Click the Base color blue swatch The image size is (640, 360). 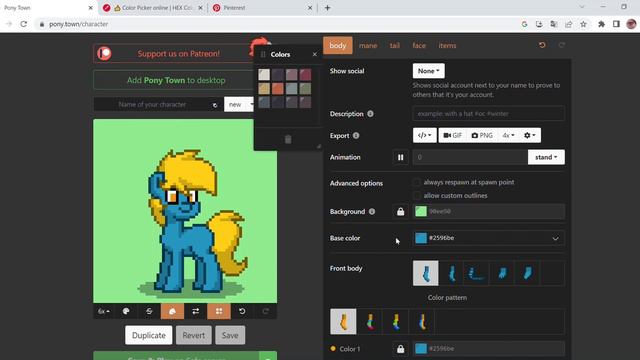click(x=421, y=238)
